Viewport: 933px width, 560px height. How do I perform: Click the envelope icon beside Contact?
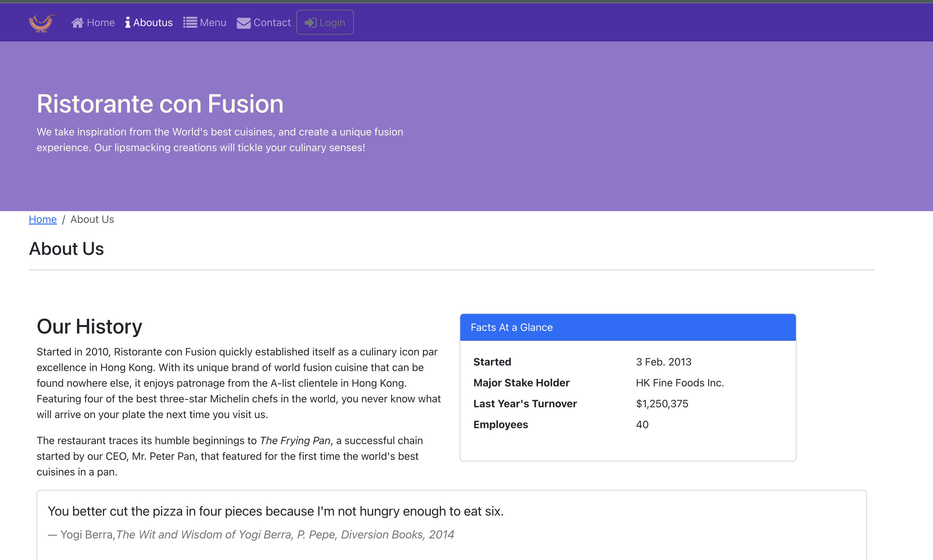click(244, 23)
